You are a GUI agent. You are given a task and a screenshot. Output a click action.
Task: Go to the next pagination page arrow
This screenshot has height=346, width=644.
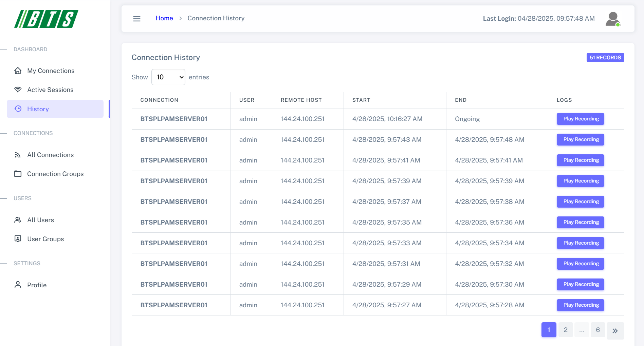click(615, 330)
